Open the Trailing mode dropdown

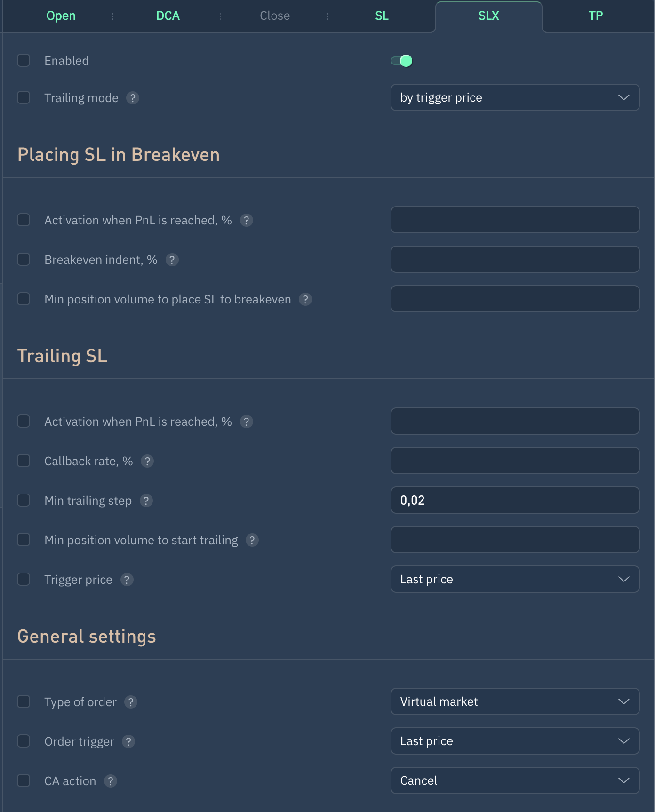(515, 97)
